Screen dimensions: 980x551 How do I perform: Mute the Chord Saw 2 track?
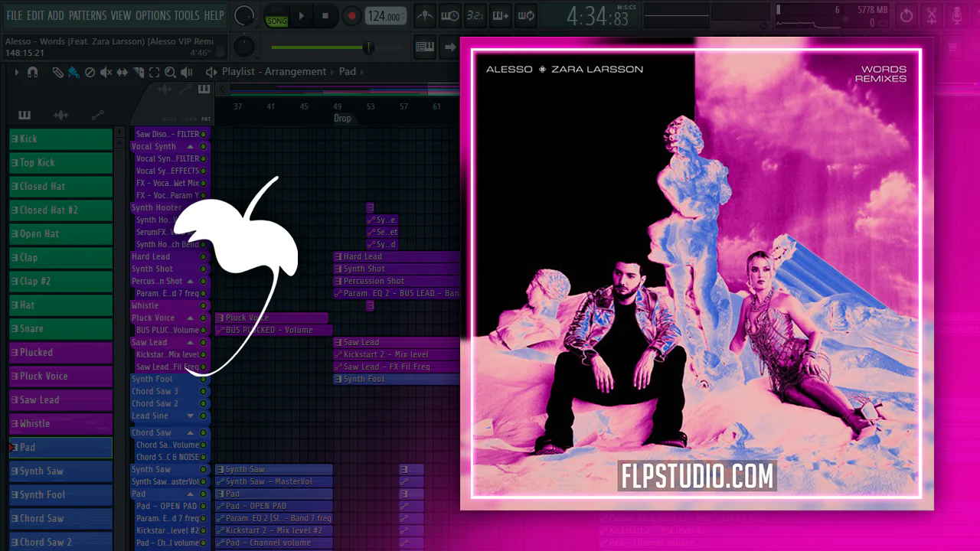[x=203, y=404]
